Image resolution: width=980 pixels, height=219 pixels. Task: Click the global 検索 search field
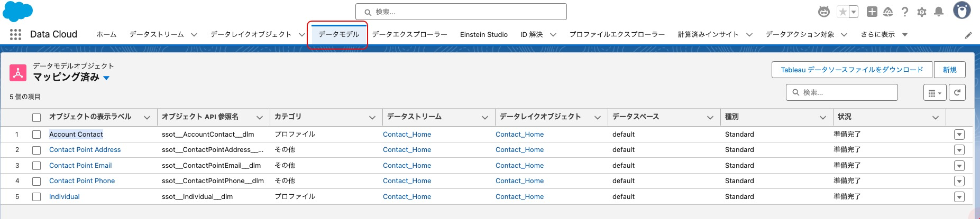pos(461,12)
